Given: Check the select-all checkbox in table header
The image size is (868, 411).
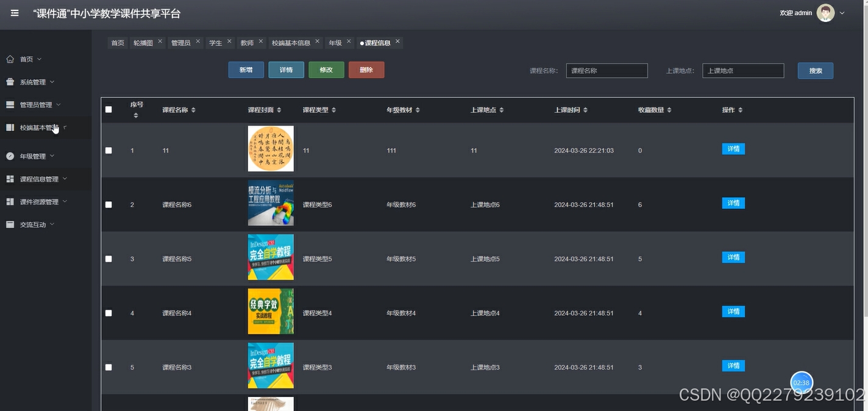Looking at the screenshot, I should point(108,109).
